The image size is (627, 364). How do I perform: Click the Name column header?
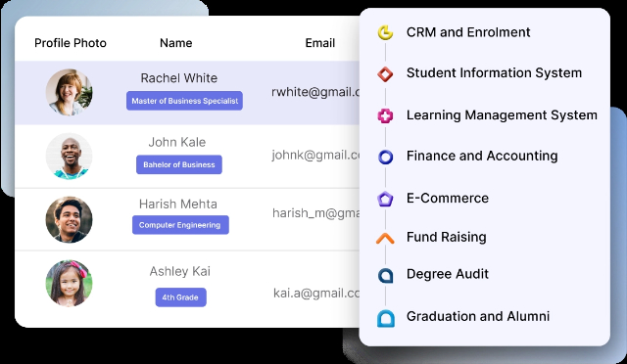[x=176, y=43]
